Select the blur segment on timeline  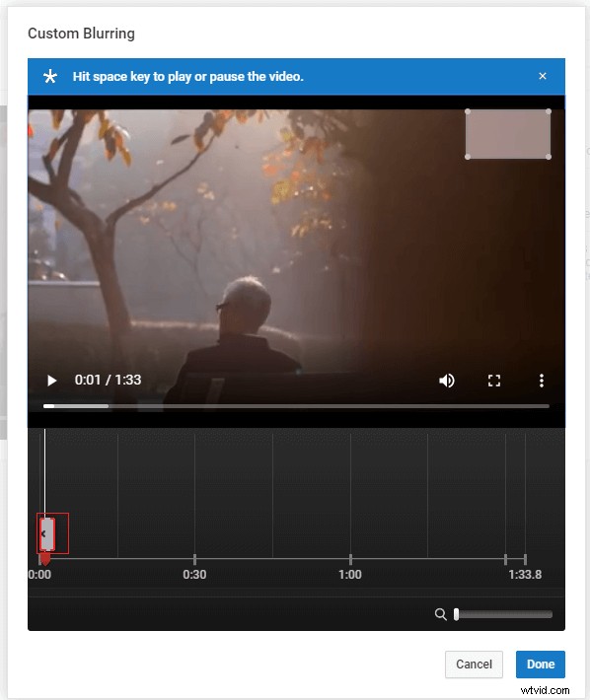coord(47,533)
